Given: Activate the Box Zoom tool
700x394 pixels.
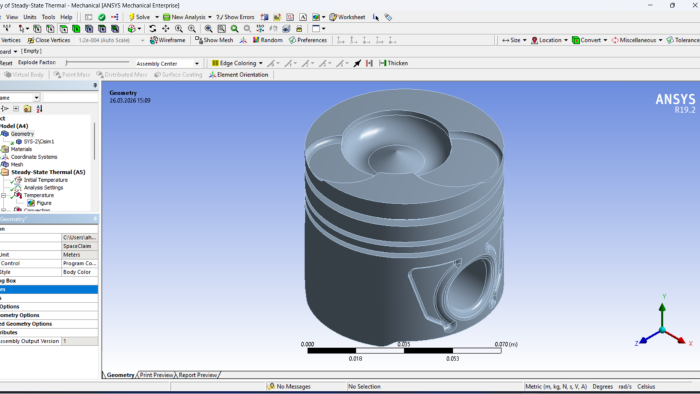Looking at the screenshot, I should (192, 29).
